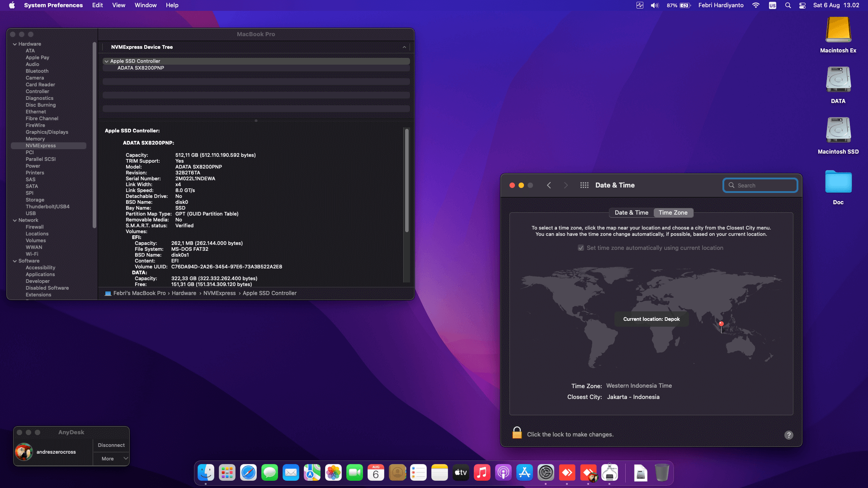The image size is (868, 488).
Task: Launch Maps from the Dock
Action: (312, 473)
